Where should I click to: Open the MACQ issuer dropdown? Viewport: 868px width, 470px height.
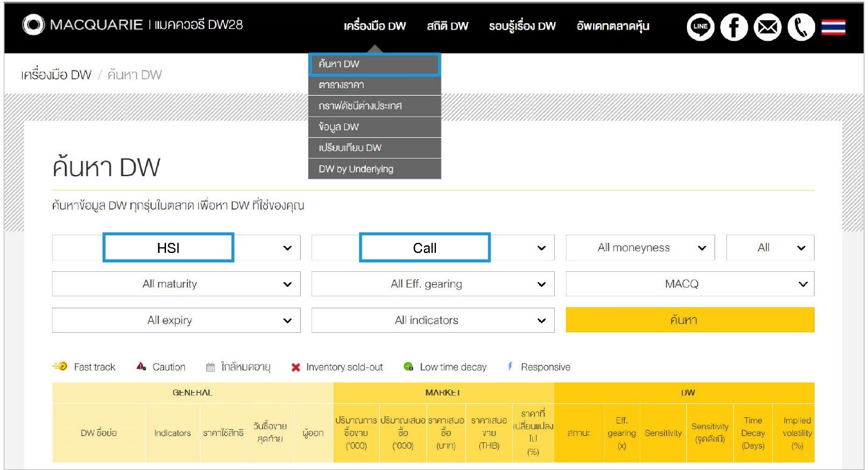(x=689, y=284)
